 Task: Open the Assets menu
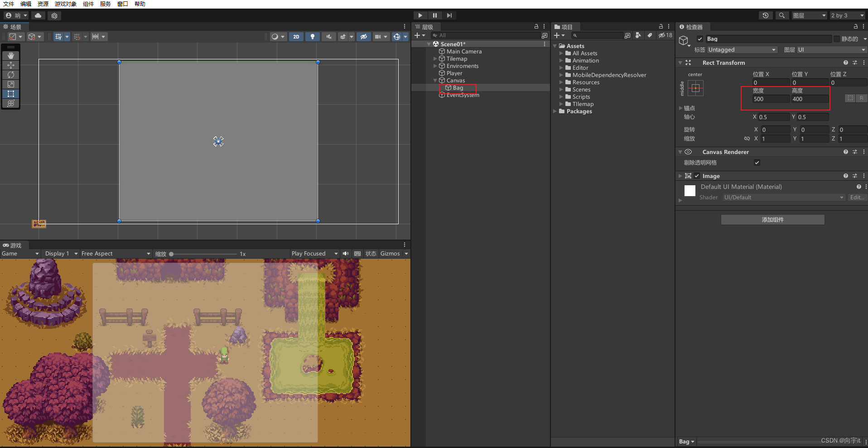43,4
